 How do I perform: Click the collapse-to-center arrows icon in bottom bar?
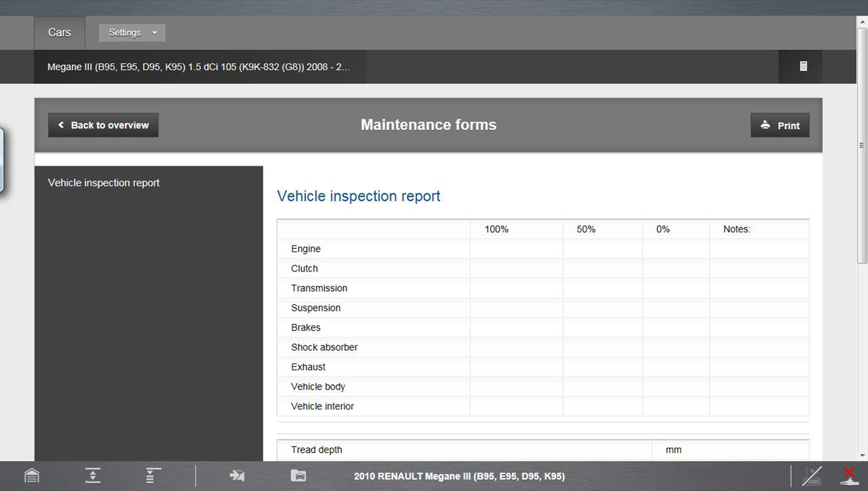[93, 476]
